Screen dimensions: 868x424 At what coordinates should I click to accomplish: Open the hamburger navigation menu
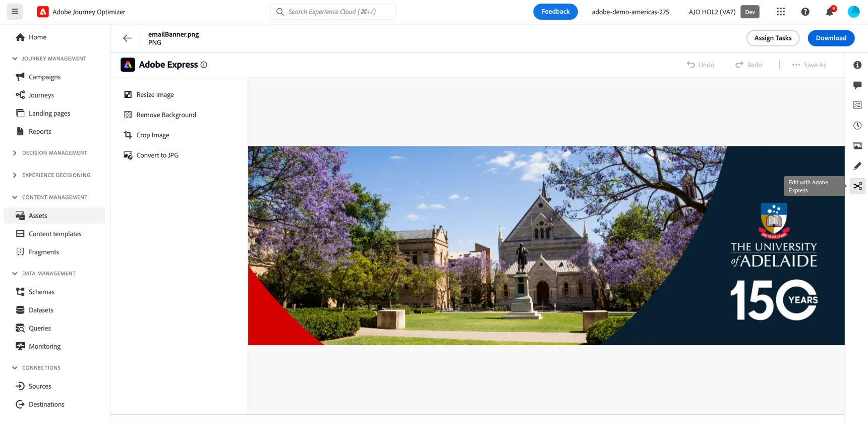(15, 12)
